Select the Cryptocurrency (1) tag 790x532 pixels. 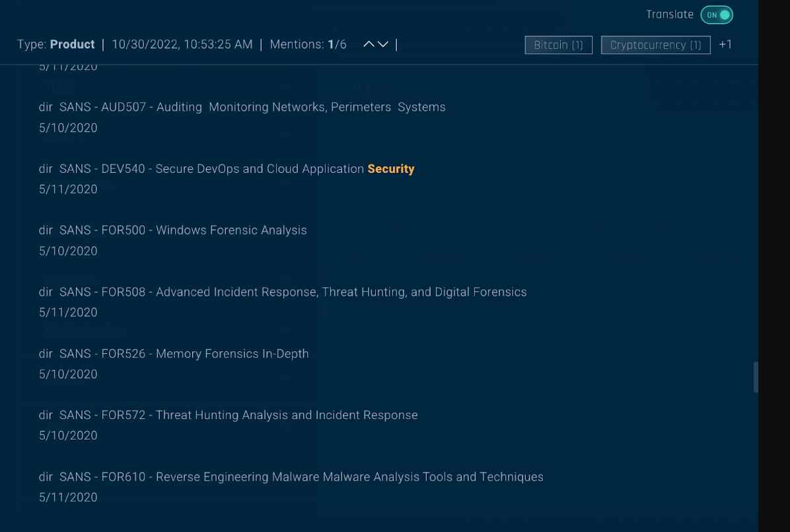(655, 45)
